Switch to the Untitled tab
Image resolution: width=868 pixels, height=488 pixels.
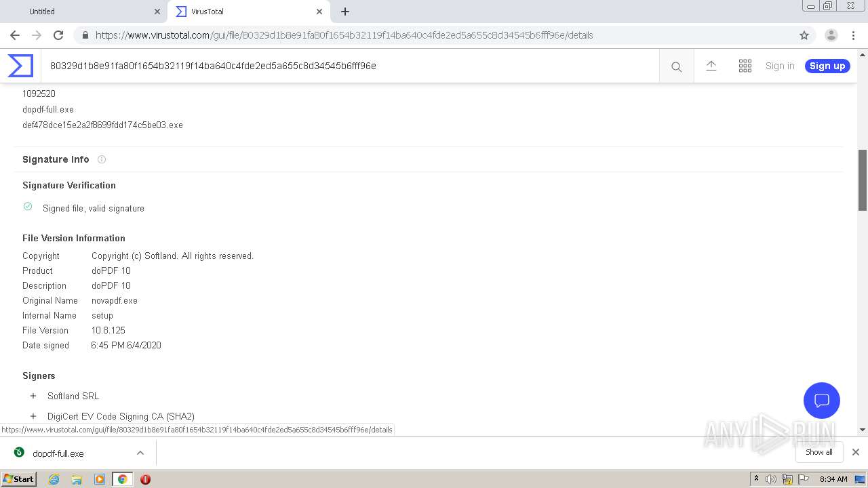pyautogui.click(x=85, y=12)
